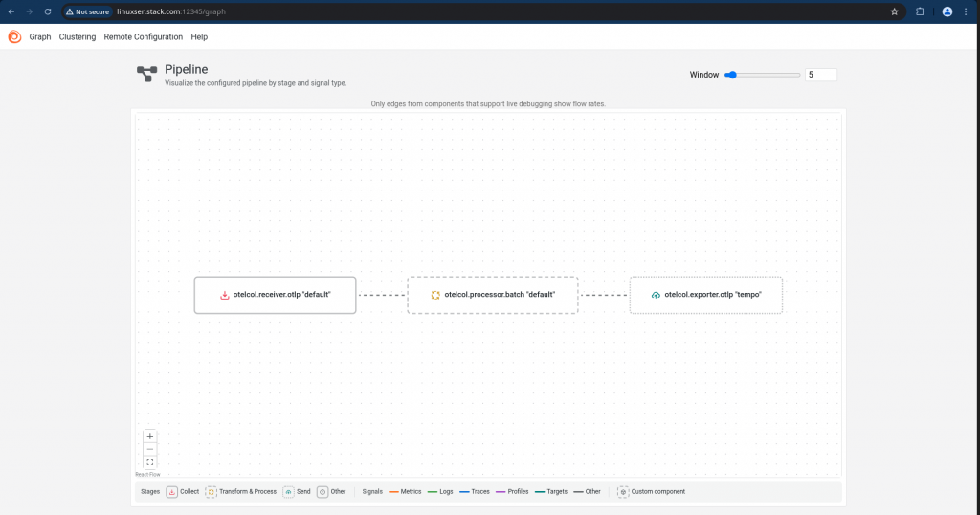Click the Custom component legend icon

623,492
